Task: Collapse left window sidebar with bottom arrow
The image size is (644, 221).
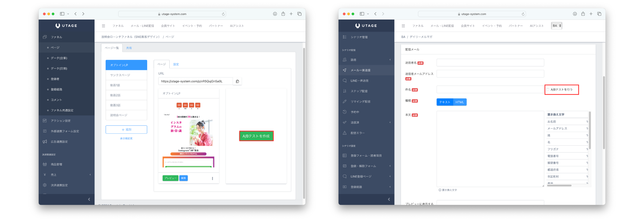Action: point(89,199)
